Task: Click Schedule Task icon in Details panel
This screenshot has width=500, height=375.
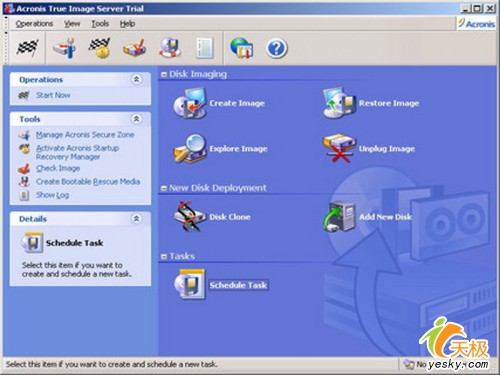Action: click(x=32, y=243)
